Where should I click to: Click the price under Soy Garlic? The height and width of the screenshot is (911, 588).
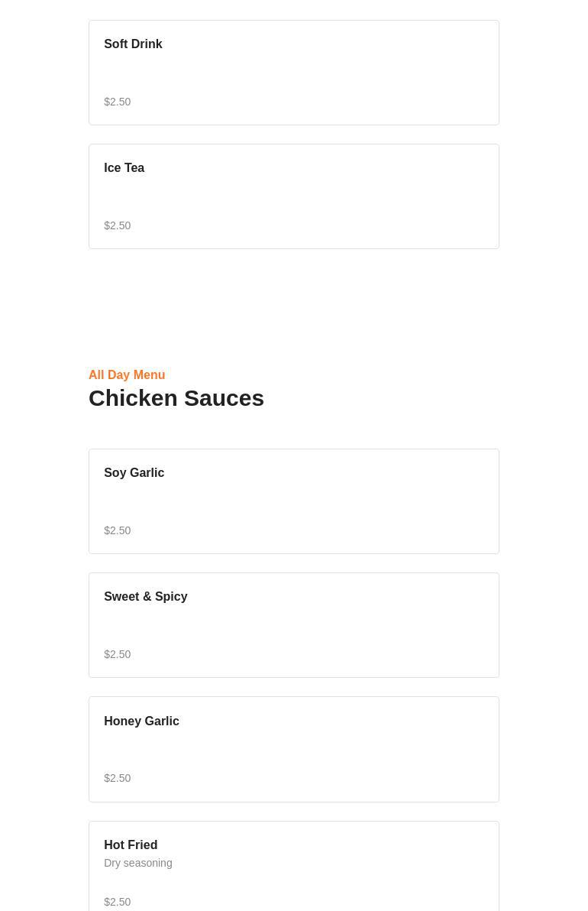pyautogui.click(x=118, y=530)
